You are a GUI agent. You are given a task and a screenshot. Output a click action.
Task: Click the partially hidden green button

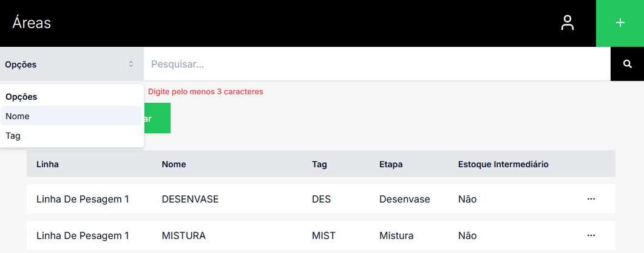tap(157, 118)
